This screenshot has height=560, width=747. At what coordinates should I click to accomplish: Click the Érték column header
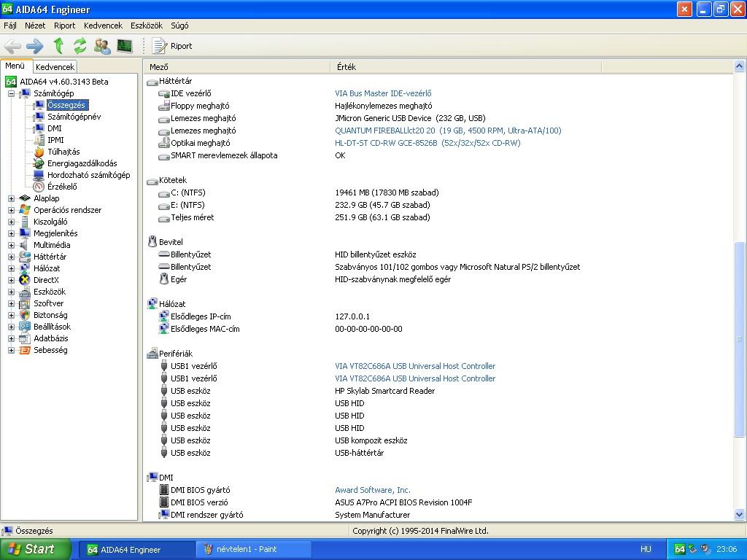pyautogui.click(x=466, y=67)
